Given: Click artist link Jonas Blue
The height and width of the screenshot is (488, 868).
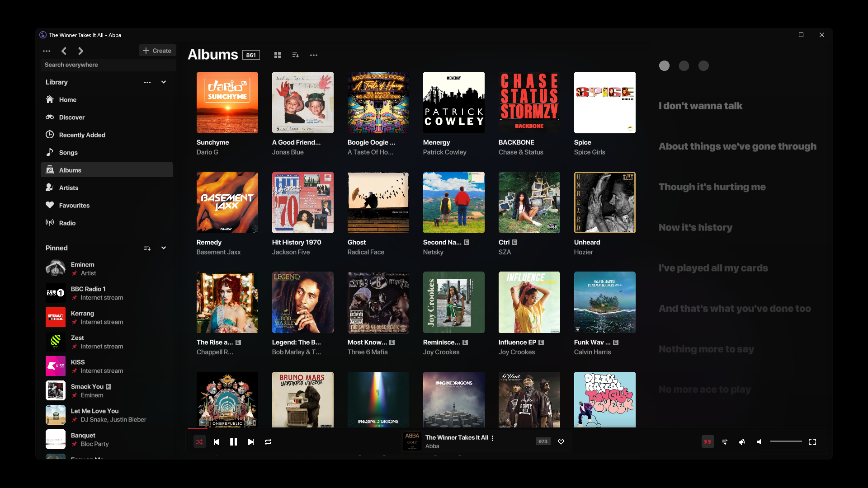Looking at the screenshot, I should click(x=288, y=152).
